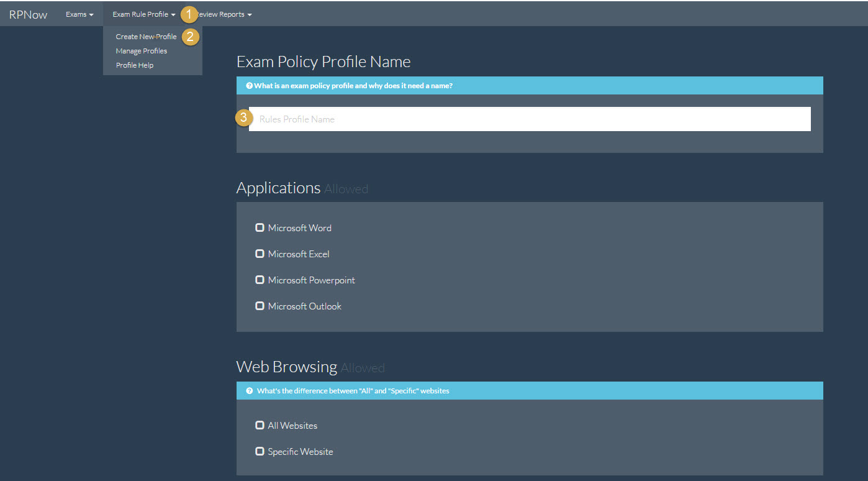Toggle the All Websites checkbox
The width and height of the screenshot is (868, 481).
pos(260,425)
